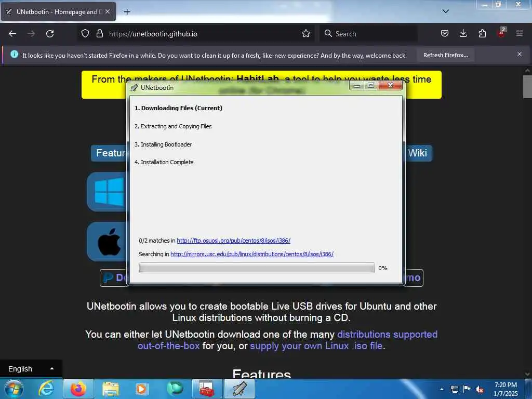Open the media player taskbar icon
The height and width of the screenshot is (399, 532).
[x=141, y=389]
